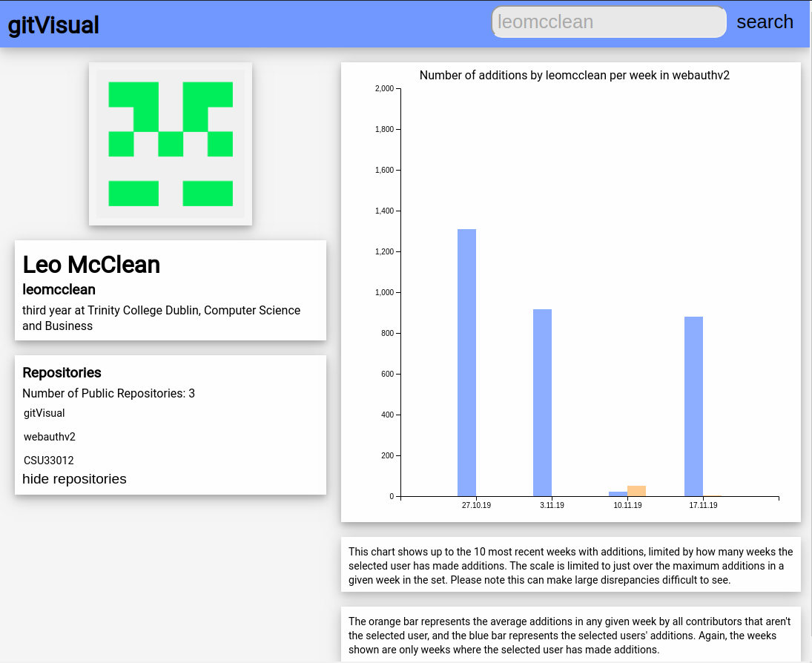Click the blue bar for 17.11.19
Image resolution: width=812 pixels, height=663 pixels.
(x=693, y=406)
